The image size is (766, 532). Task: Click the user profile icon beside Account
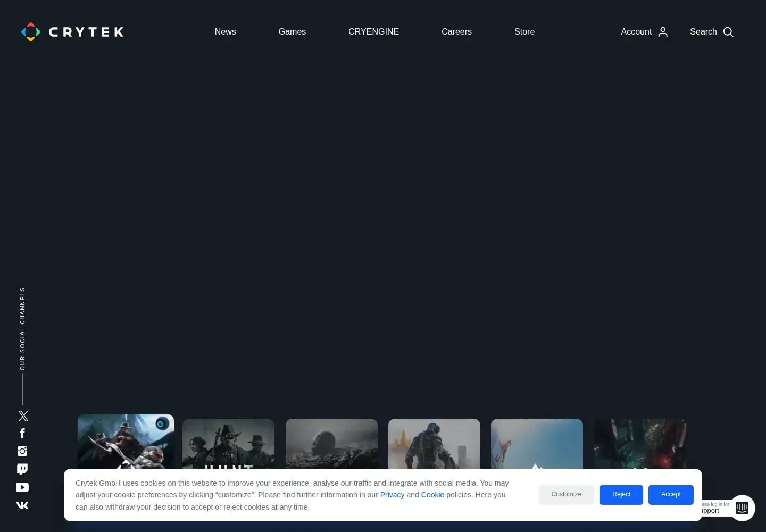663,32
